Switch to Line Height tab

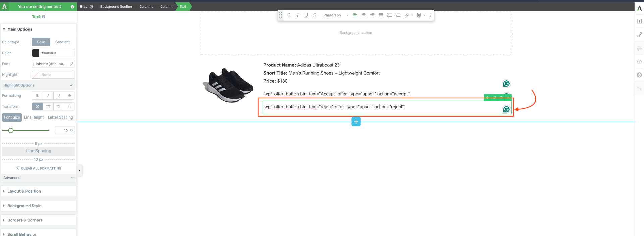click(34, 117)
